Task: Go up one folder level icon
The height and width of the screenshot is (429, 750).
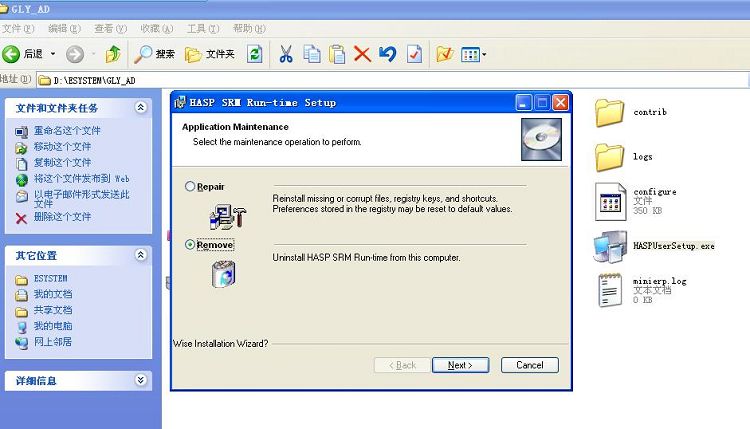Action: 113,54
